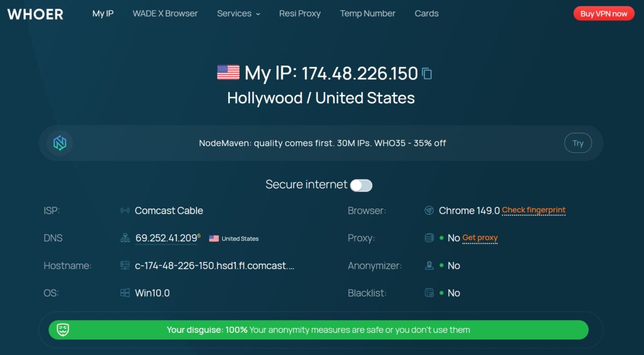The width and height of the screenshot is (644, 355).
Task: Click the mask icon in disguise bar
Action: [63, 330]
